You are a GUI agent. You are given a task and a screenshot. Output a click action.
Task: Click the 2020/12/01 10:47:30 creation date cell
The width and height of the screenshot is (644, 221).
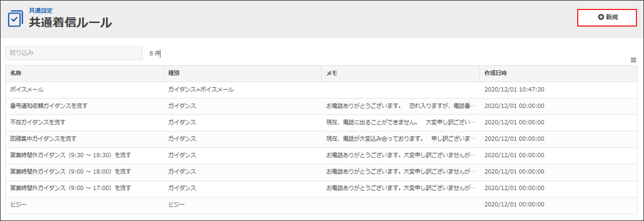tap(514, 89)
